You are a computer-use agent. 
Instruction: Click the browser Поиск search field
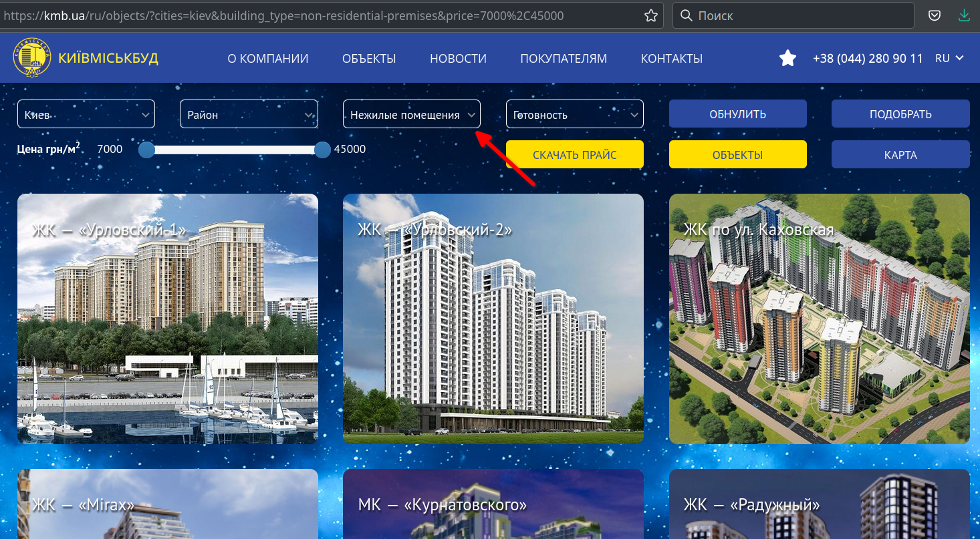[793, 15]
